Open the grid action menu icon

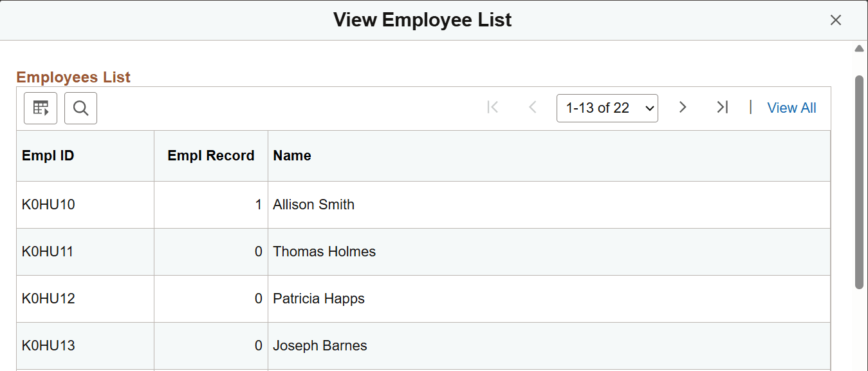pyautogui.click(x=40, y=108)
